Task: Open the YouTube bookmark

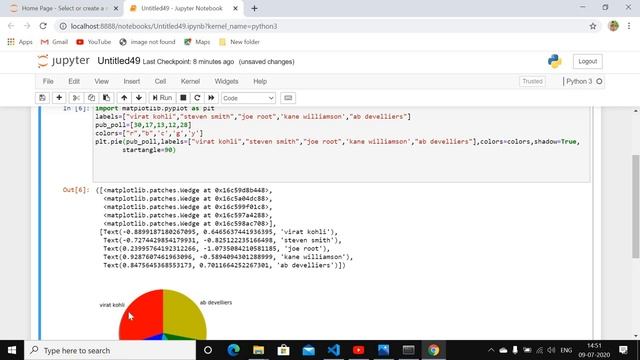Action: coord(93,42)
